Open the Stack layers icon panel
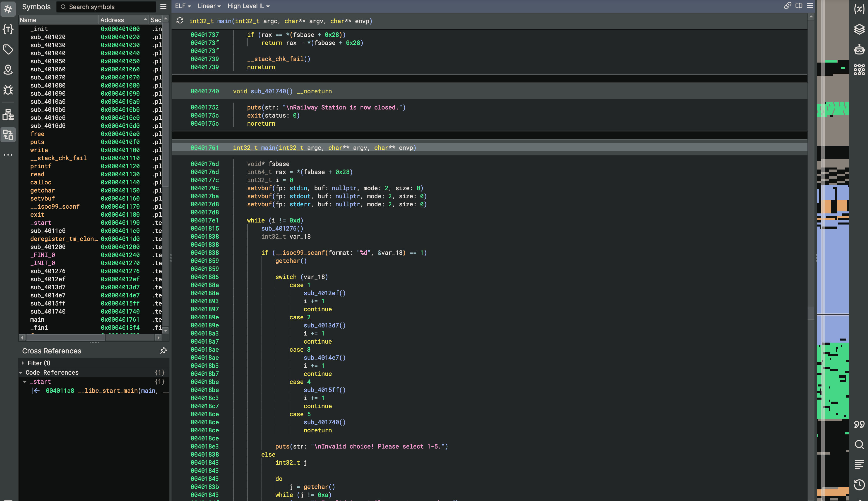Viewport: 868px width, 501px height. [859, 29]
